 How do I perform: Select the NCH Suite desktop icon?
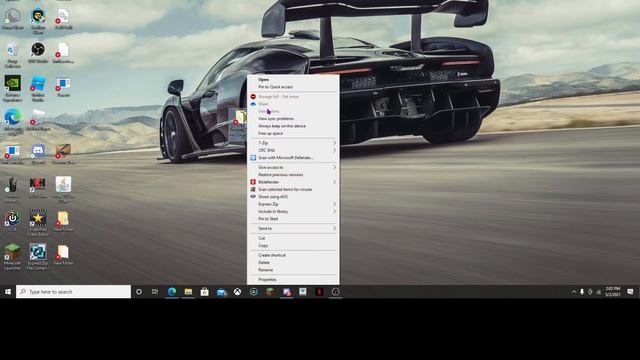[38, 187]
